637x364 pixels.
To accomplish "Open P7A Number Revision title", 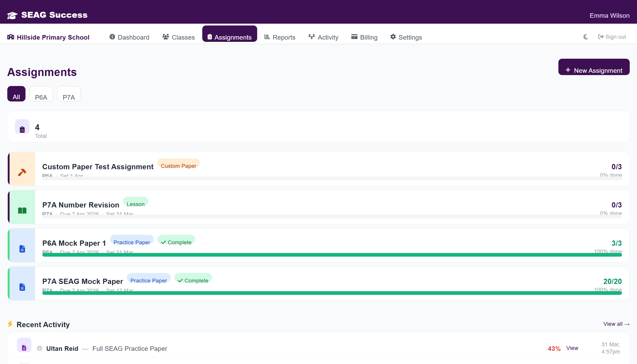I will pyautogui.click(x=81, y=205).
